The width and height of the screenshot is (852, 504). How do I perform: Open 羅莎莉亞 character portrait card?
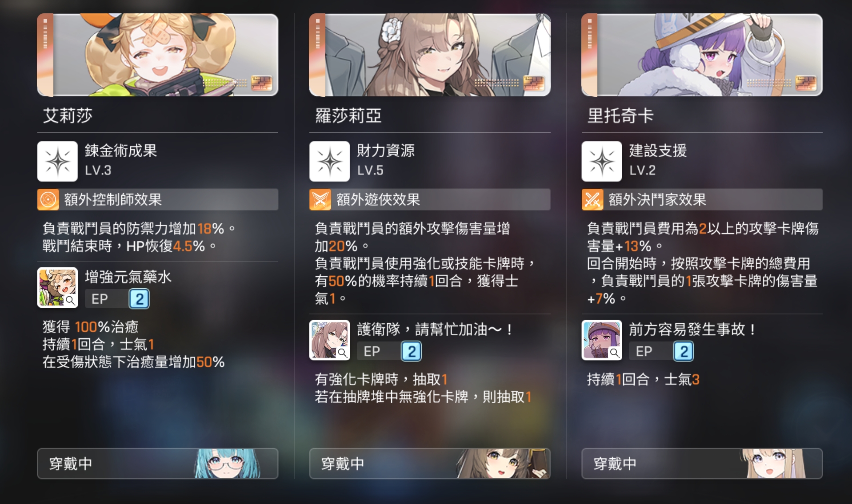click(430, 55)
